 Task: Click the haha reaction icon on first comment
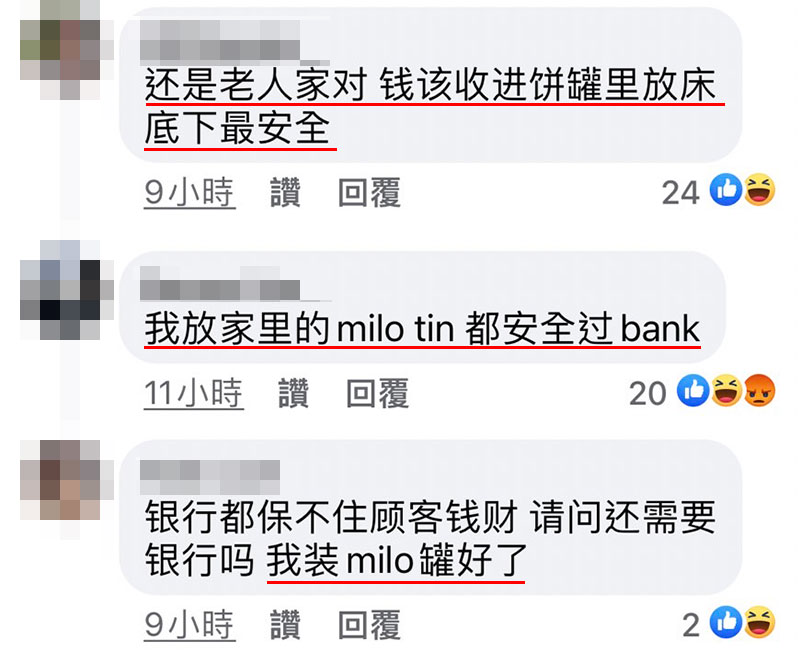(x=760, y=190)
